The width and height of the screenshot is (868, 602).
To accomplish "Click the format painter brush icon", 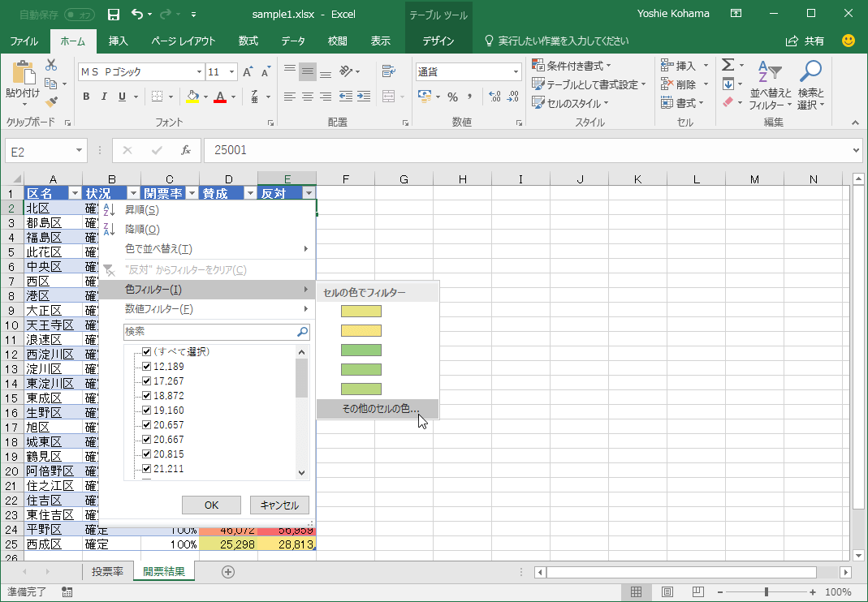I will [52, 102].
